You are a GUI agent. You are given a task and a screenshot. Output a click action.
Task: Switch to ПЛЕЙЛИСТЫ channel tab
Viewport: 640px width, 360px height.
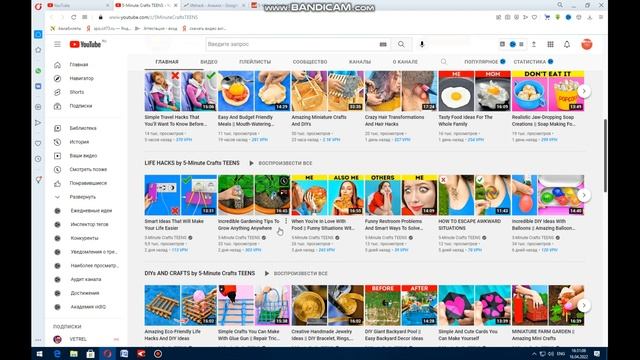(255, 62)
